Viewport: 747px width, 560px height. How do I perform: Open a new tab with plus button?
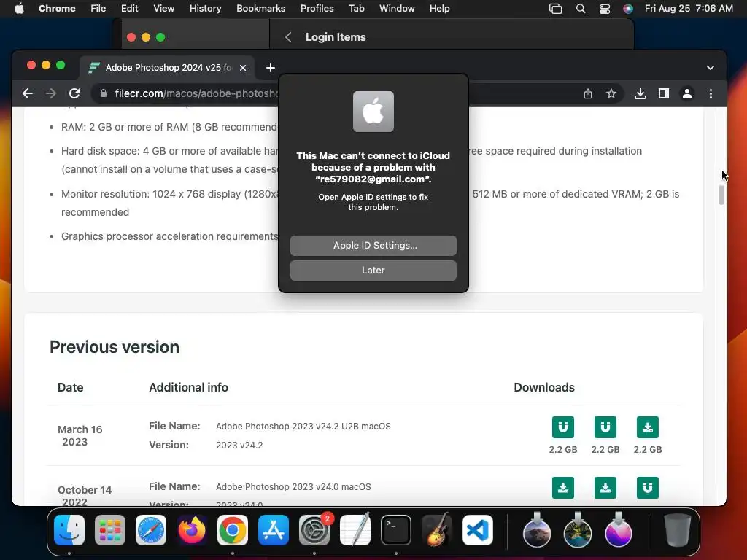click(271, 68)
